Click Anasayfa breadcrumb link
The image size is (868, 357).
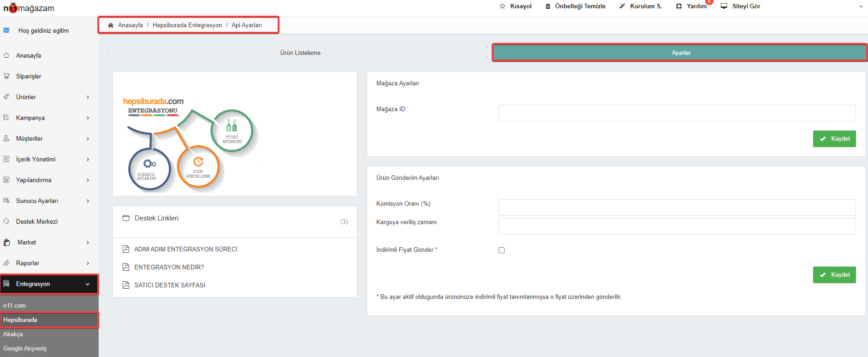pyautogui.click(x=131, y=25)
